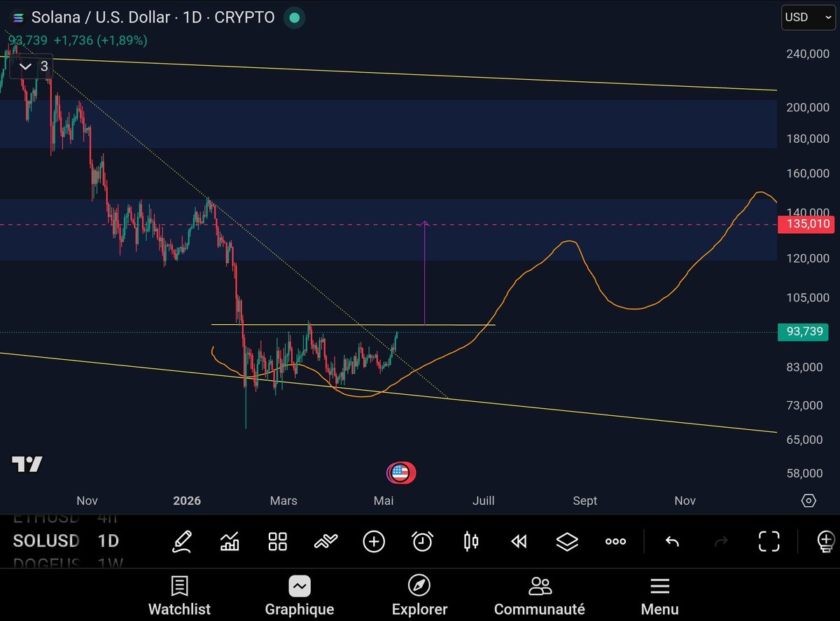Image resolution: width=840 pixels, height=621 pixels.
Task: Create an alert with alarm clock icon
Action: (x=422, y=541)
